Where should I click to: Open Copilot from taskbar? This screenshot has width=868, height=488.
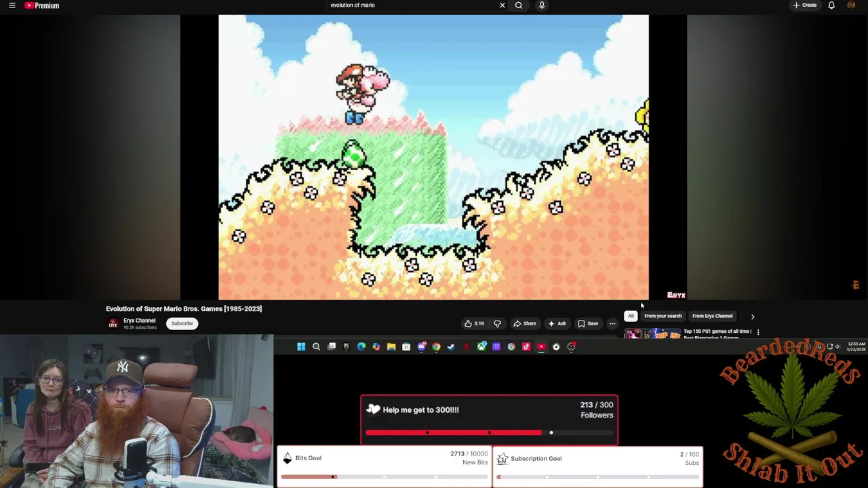point(376,347)
